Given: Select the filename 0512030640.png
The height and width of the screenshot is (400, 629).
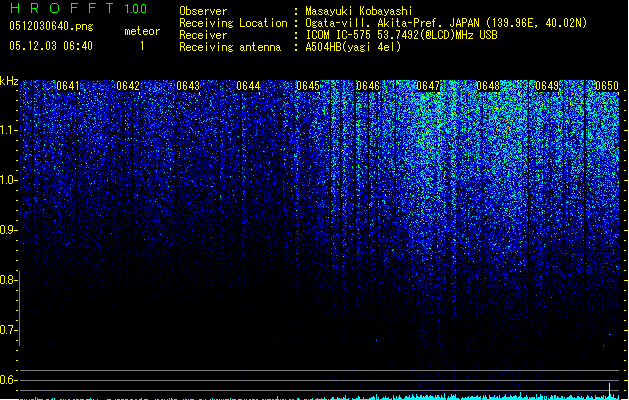Looking at the screenshot, I should point(51,26).
